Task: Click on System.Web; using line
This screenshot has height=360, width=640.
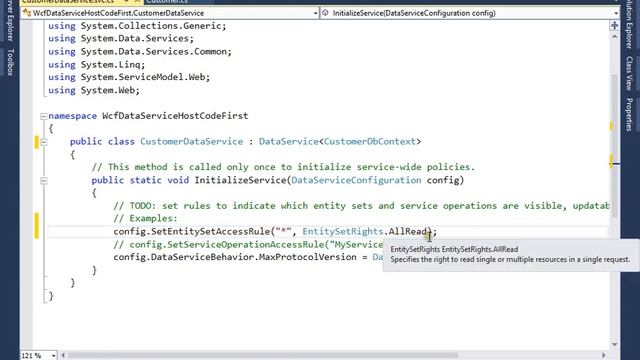Action: 94,90
